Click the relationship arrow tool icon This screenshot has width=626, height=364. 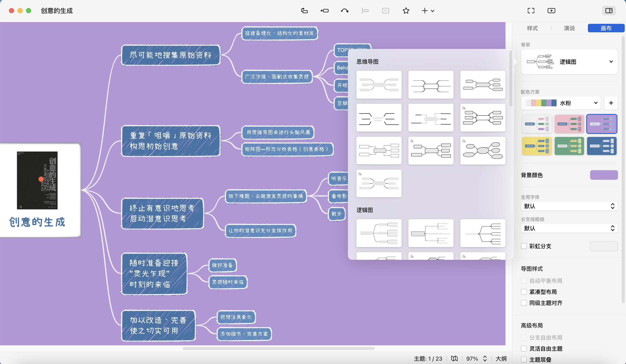click(x=345, y=11)
